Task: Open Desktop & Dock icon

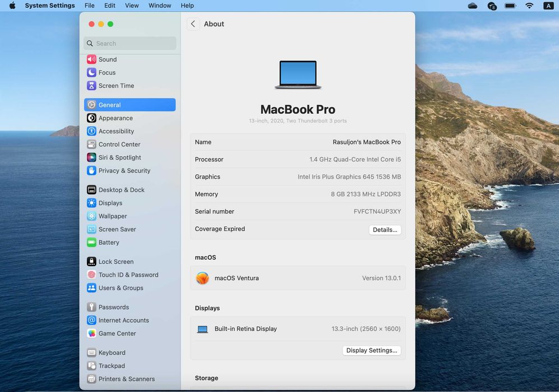Action: (91, 190)
